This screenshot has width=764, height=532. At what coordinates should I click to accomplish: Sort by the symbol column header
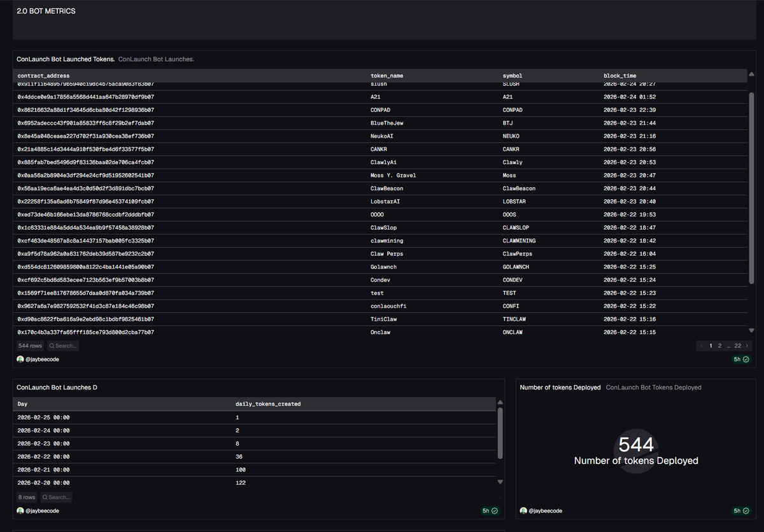(x=513, y=76)
